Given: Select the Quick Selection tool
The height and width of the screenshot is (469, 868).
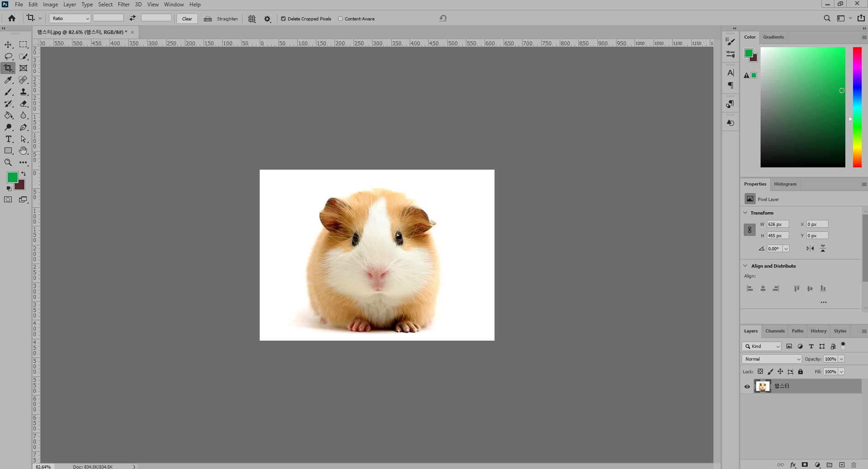Looking at the screenshot, I should (x=23, y=56).
